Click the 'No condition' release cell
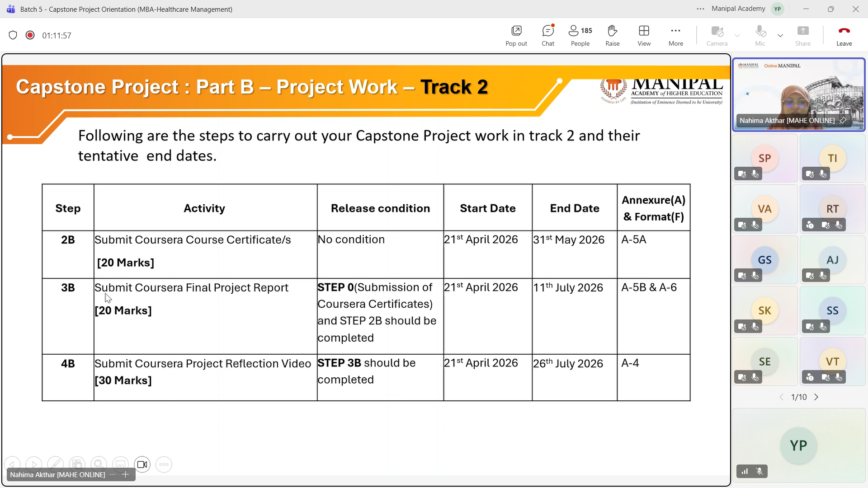The image size is (868, 488). 380,254
